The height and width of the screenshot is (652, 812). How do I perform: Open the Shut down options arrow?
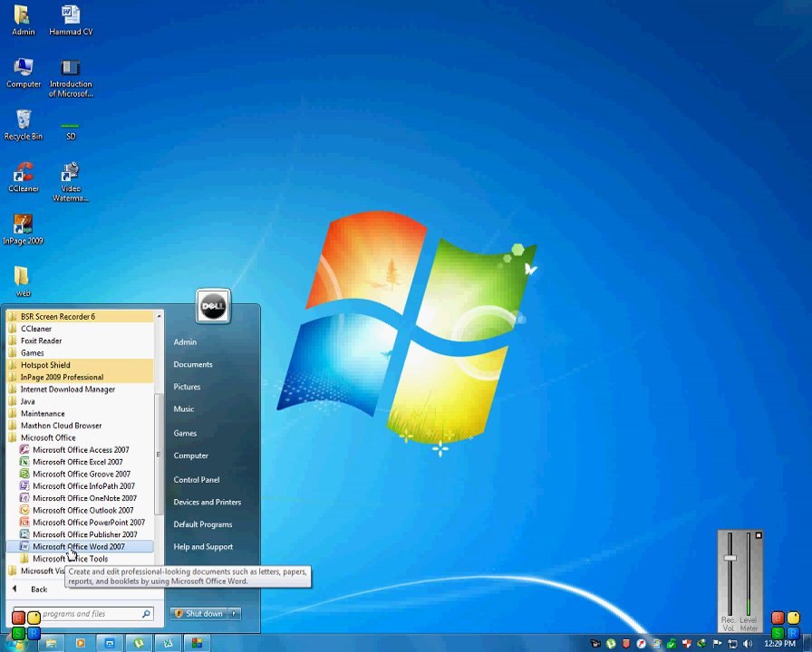[234, 614]
